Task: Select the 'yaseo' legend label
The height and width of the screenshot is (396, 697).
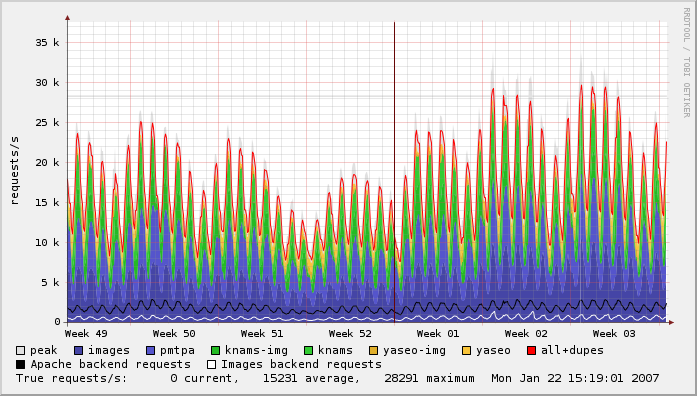Action: tap(493, 351)
